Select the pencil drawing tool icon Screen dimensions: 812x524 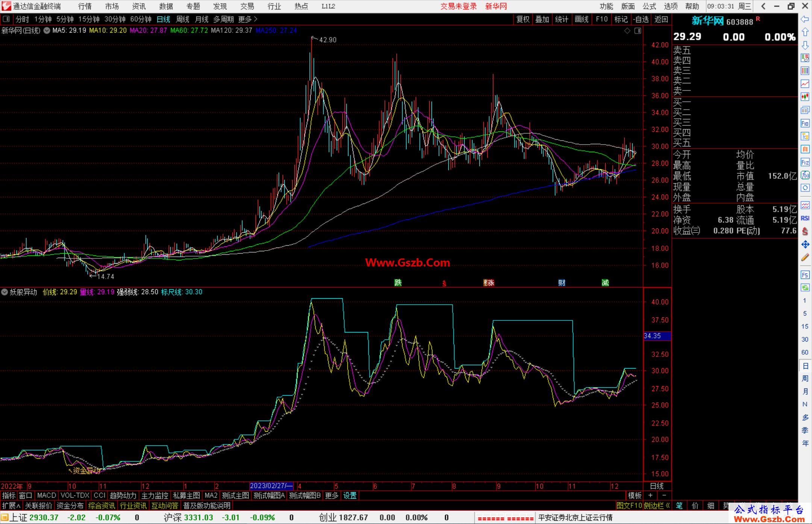(x=805, y=258)
